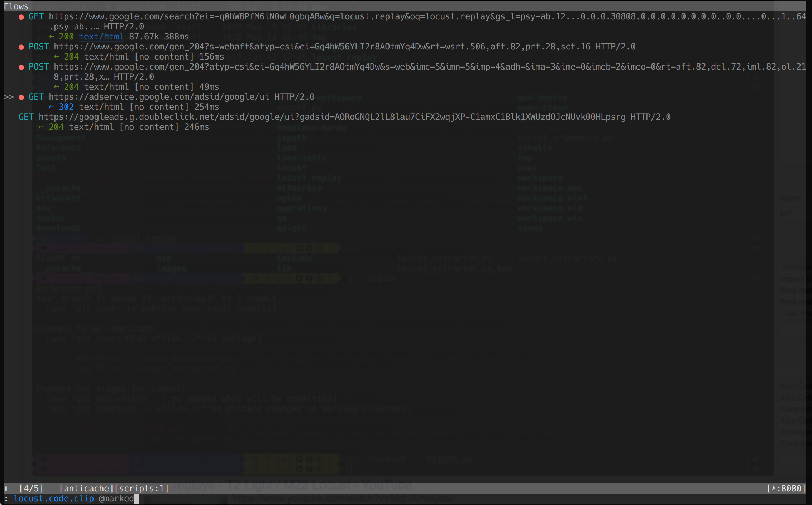Click the @marked argument in command prompt
Viewport: 812px width, 505px height.
pos(116,499)
